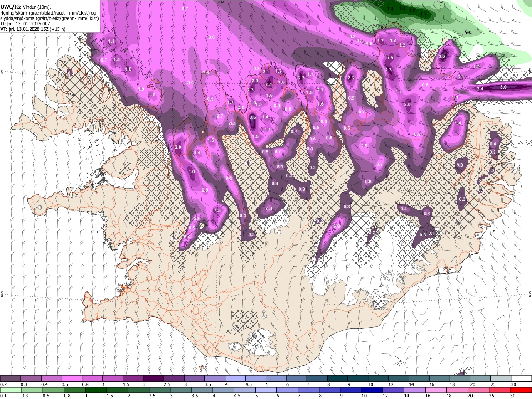Viewport: 532px width, 399px height.
Task: Click the 'IT: þri. 13. 01. 2026 00Z' line
Action: click(x=26, y=24)
